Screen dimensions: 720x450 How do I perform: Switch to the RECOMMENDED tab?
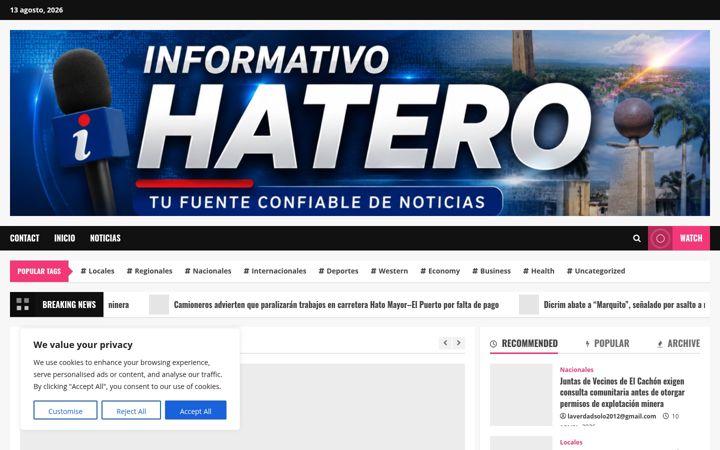click(524, 344)
